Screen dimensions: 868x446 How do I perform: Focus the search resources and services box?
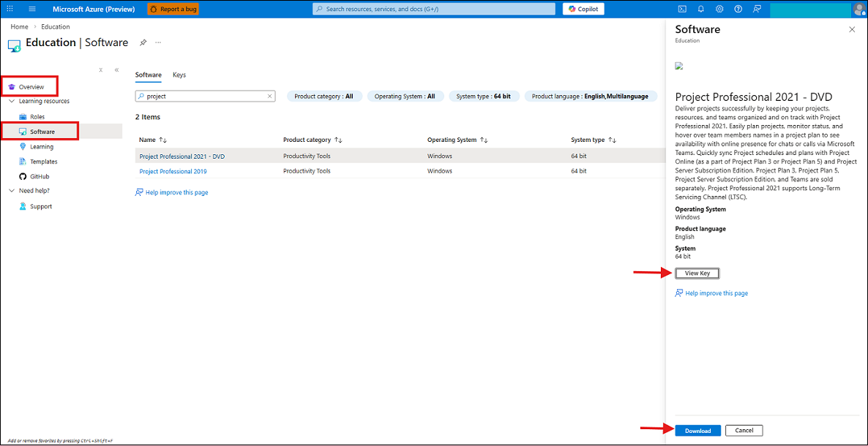[434, 9]
